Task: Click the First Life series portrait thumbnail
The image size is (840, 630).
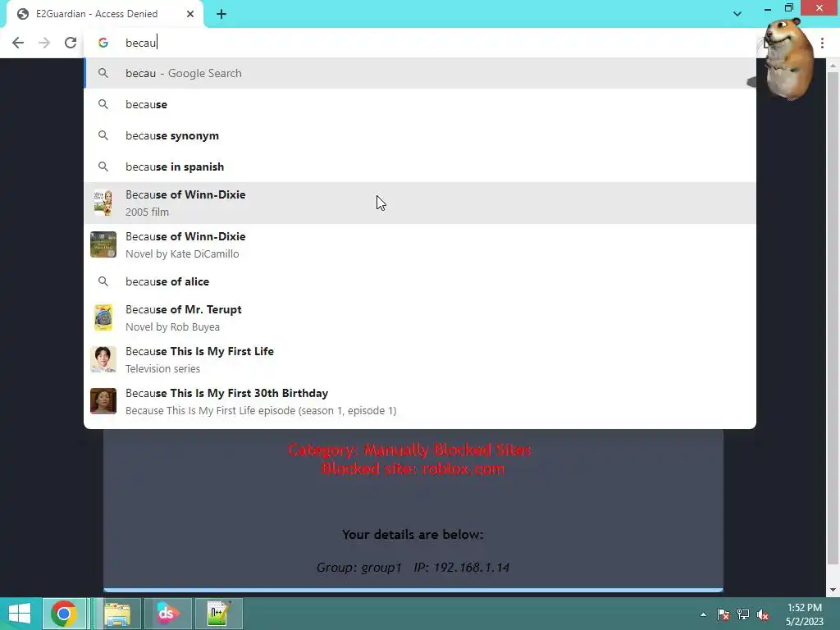Action: point(103,359)
